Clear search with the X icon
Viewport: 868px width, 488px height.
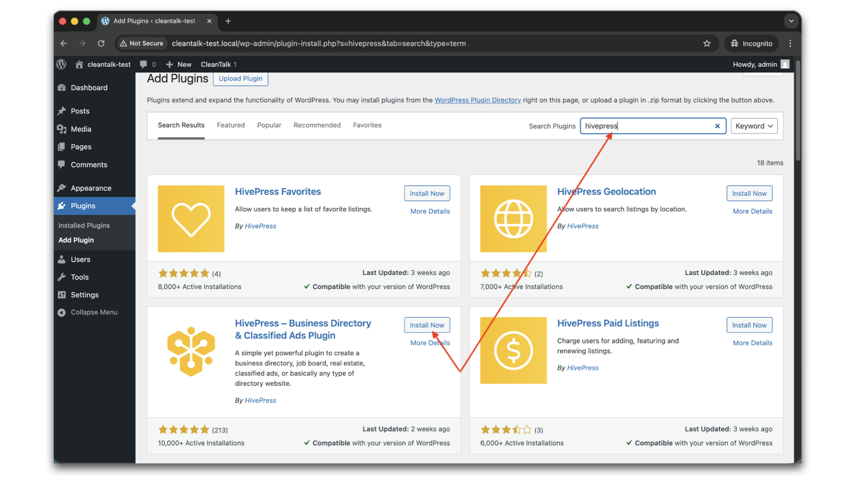pos(717,126)
